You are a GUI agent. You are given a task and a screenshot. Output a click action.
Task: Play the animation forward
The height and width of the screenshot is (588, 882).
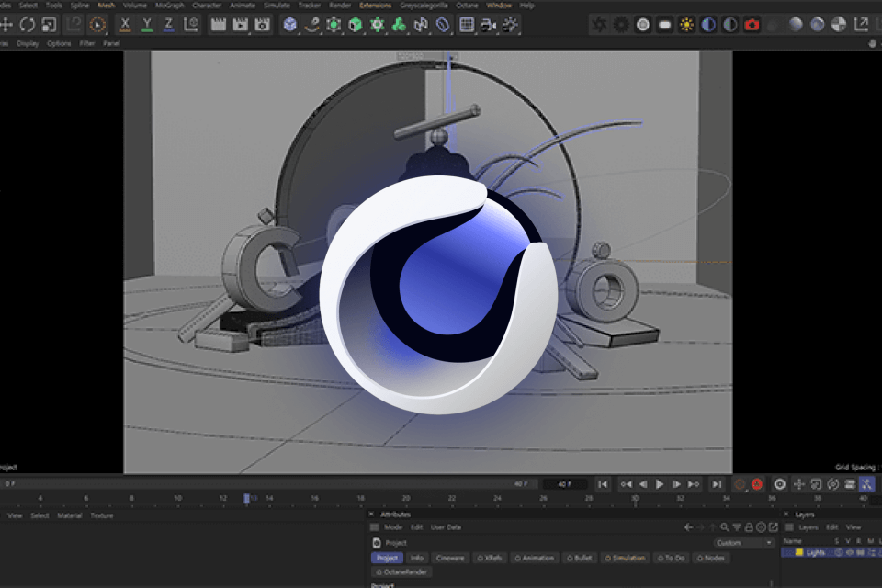click(x=660, y=484)
